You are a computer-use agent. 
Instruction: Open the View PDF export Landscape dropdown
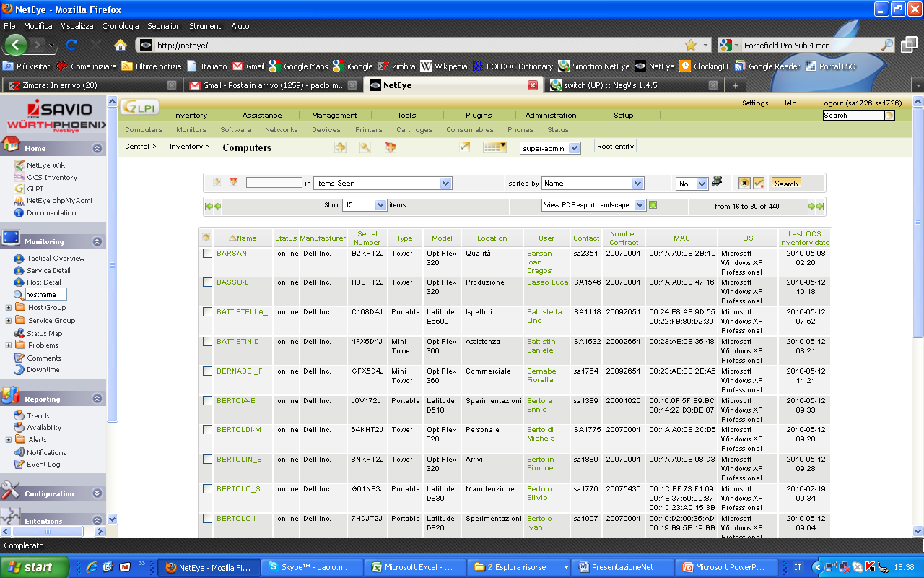click(593, 205)
